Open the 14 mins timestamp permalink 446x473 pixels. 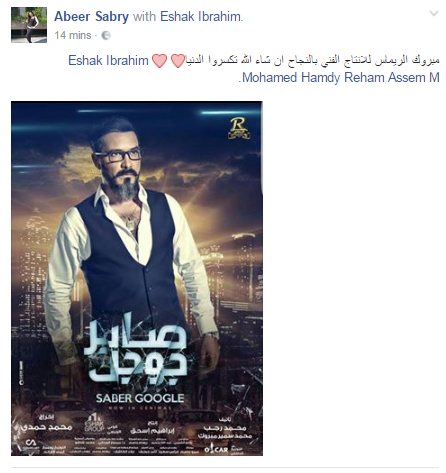pos(73,35)
